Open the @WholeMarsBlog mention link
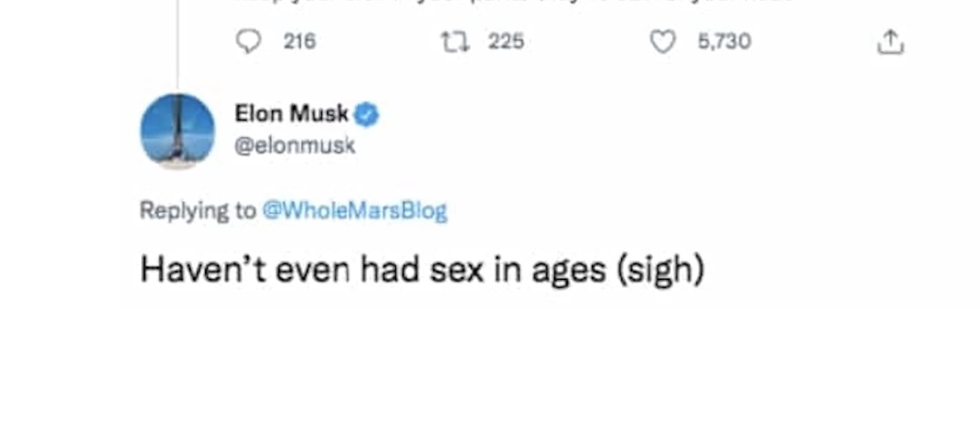The width and height of the screenshot is (980, 428). click(354, 211)
